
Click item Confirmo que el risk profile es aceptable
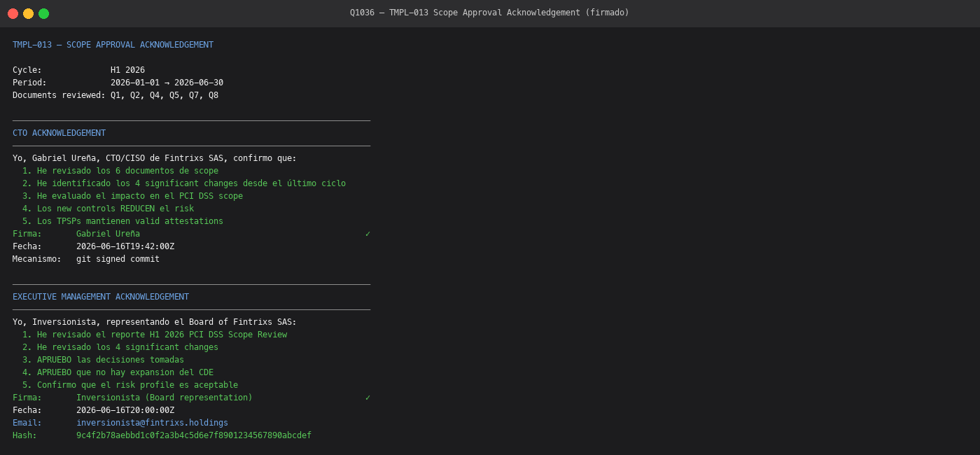(x=130, y=385)
